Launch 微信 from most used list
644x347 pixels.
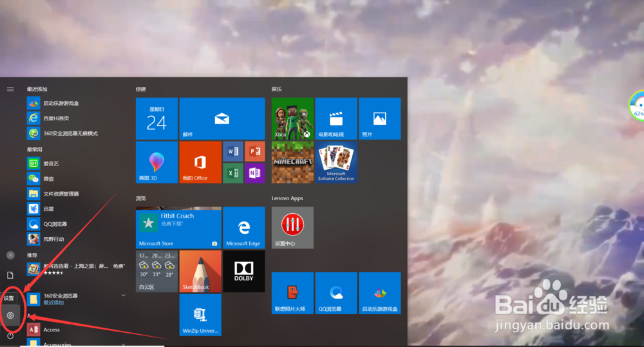tap(77, 178)
